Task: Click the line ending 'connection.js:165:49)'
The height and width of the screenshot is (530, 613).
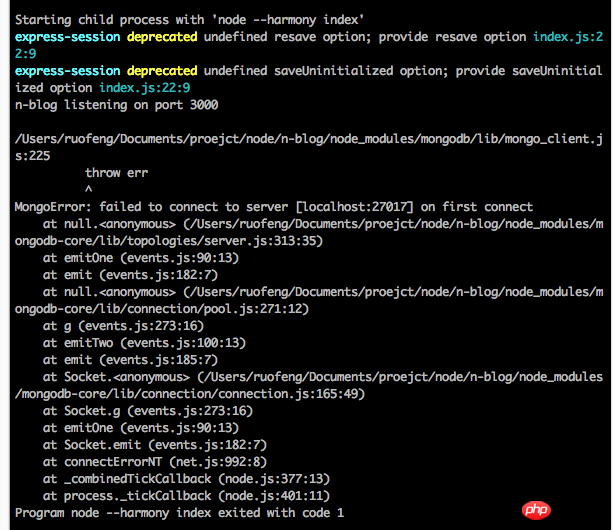Action: tap(190, 394)
